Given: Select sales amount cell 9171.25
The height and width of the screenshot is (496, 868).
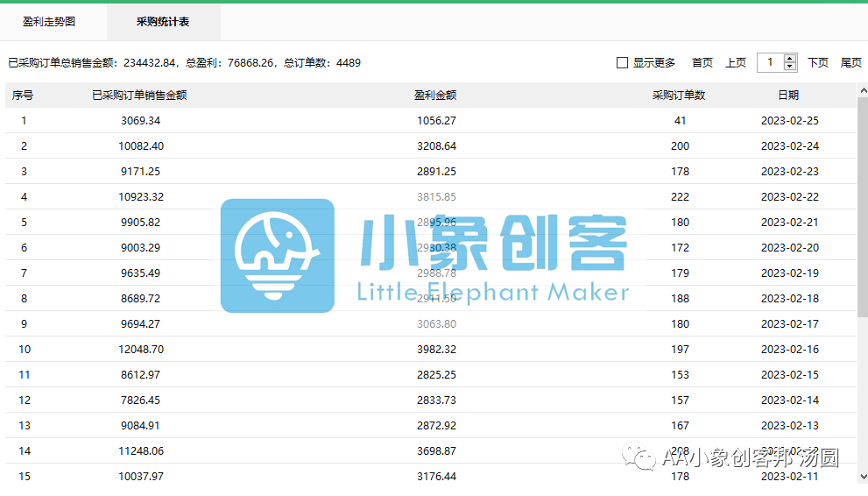Looking at the screenshot, I should click(141, 172).
